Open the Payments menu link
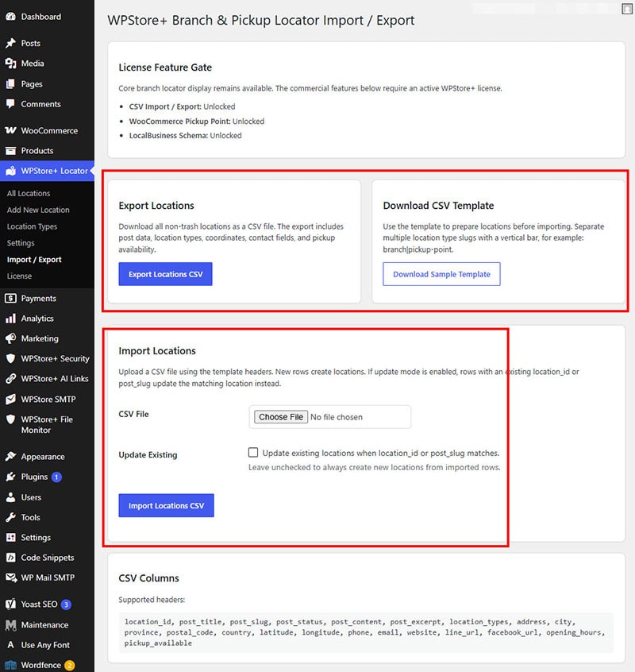This screenshot has height=672, width=635. tap(39, 299)
